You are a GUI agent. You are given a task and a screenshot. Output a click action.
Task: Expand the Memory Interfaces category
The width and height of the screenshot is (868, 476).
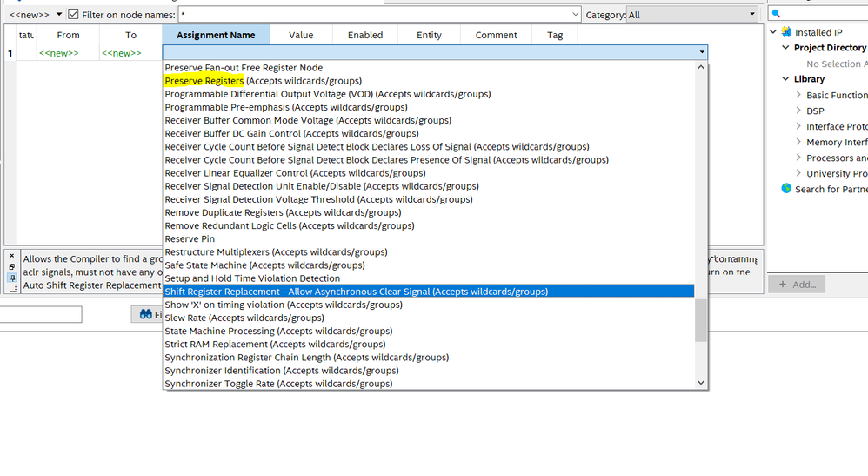(x=798, y=142)
